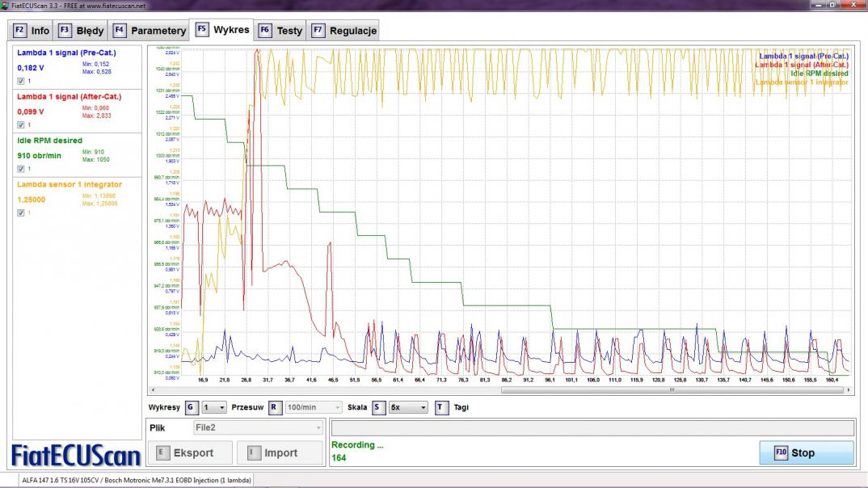The width and height of the screenshot is (868, 488).
Task: Toggle the Lambda 1 signal (After-Cat.) checkbox
Action: pos(21,124)
